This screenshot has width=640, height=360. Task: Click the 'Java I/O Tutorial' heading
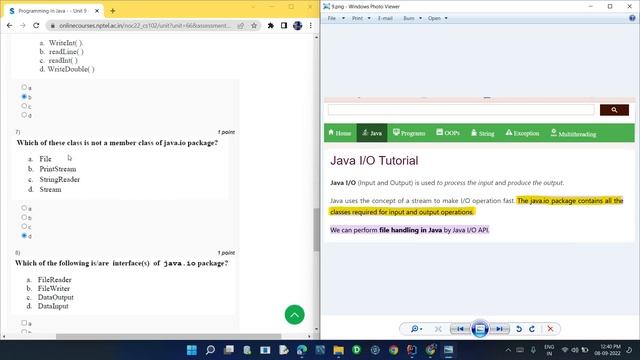coord(374,160)
